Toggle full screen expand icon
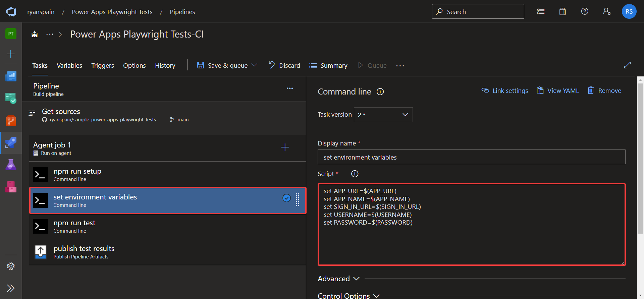644x299 pixels. [x=627, y=65]
